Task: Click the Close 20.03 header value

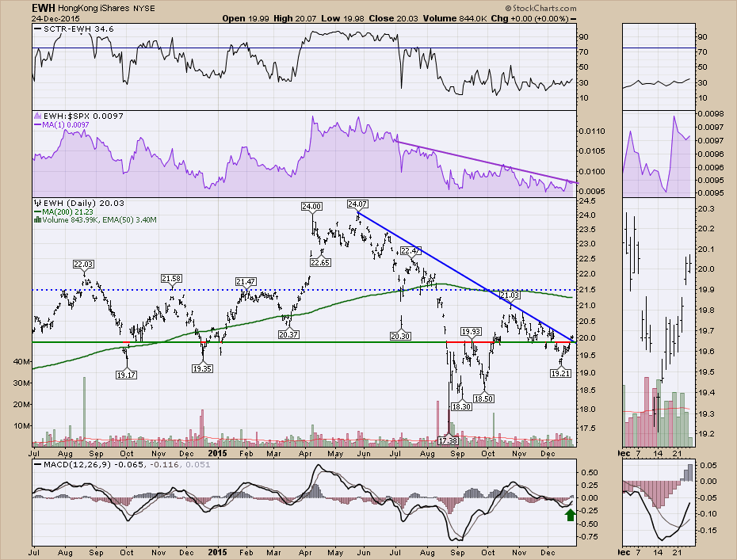Action: pyautogui.click(x=394, y=18)
